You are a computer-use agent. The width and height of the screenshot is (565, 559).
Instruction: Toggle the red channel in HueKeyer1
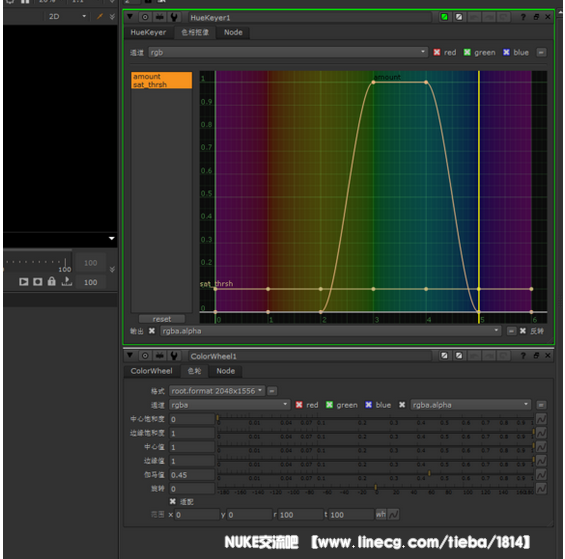coord(437,53)
